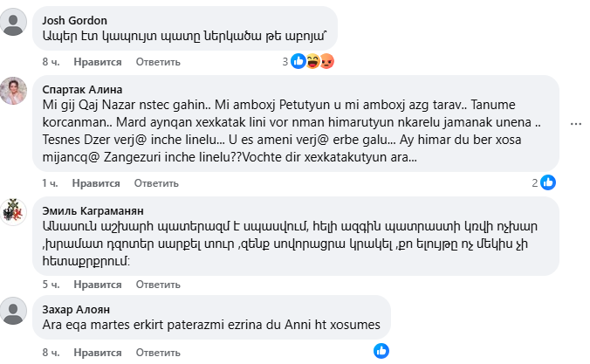Open Эмиль Каграманян profile name link
This screenshot has width=590, height=364.
(94, 211)
